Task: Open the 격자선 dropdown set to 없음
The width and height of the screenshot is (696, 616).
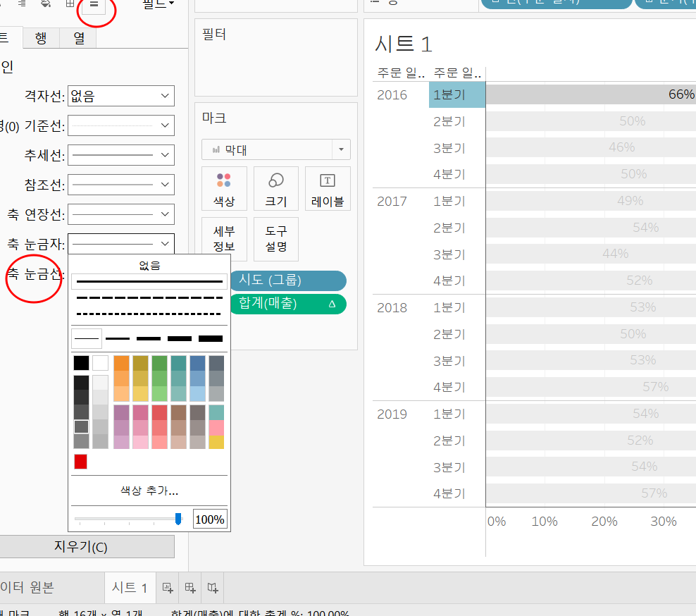Action: [x=120, y=96]
